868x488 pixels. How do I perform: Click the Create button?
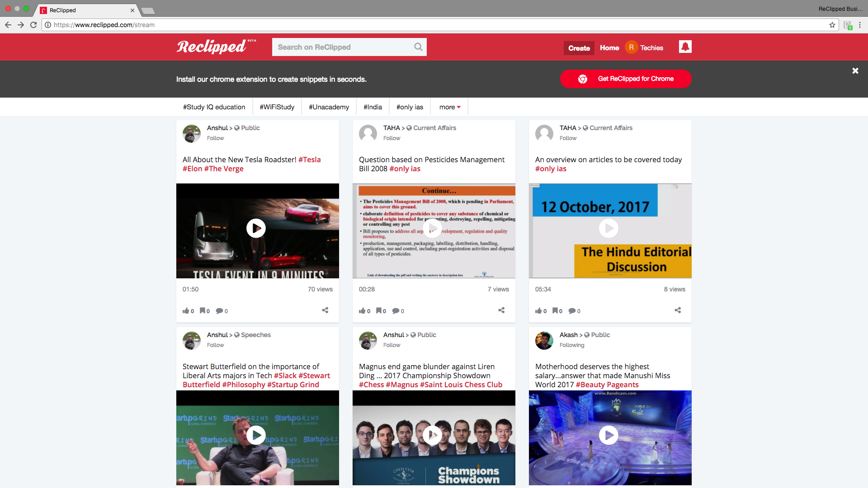(579, 48)
